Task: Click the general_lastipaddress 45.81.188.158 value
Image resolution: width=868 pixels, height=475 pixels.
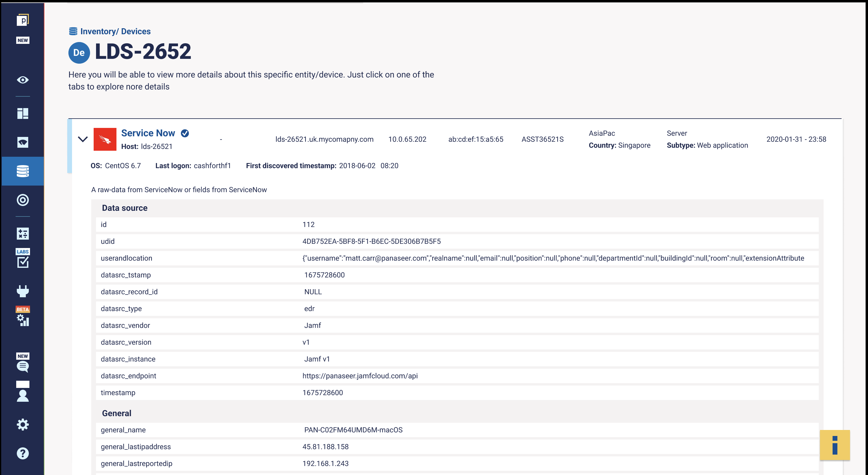Action: tap(325, 447)
